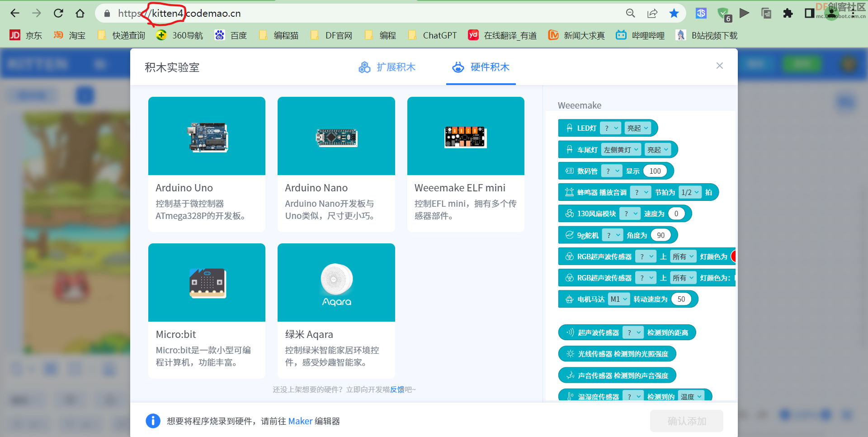Open the 快递查询 bookmark folder
868x437 pixels.
[x=122, y=35]
